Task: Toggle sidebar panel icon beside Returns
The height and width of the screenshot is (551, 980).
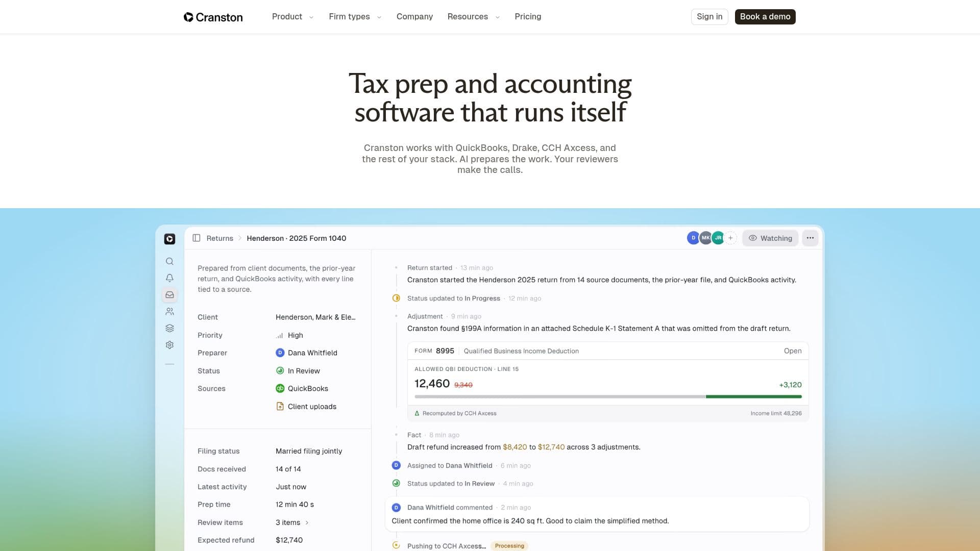Action: coord(196,238)
